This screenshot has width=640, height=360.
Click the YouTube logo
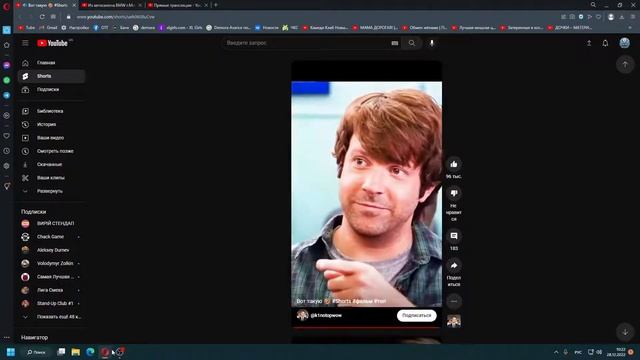(52, 43)
